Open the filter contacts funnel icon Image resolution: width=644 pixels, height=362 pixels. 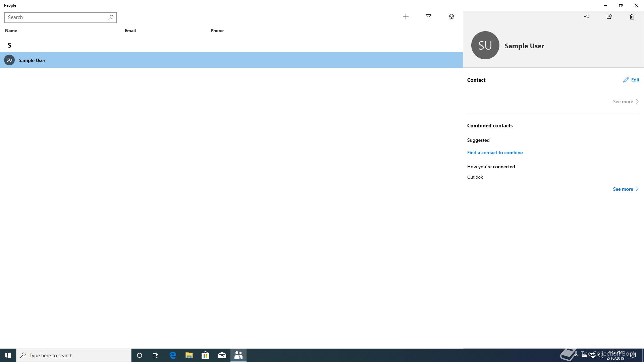[428, 17]
